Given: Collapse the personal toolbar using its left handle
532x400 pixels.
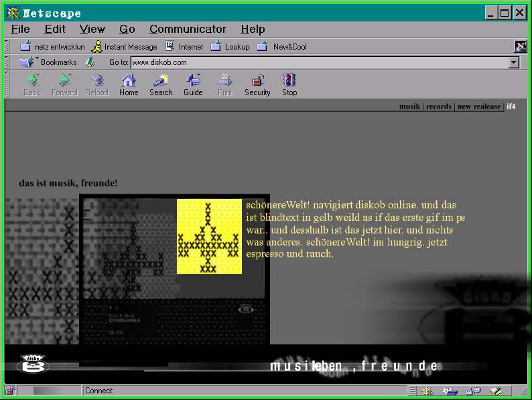Looking at the screenshot, I should pos(7,47).
